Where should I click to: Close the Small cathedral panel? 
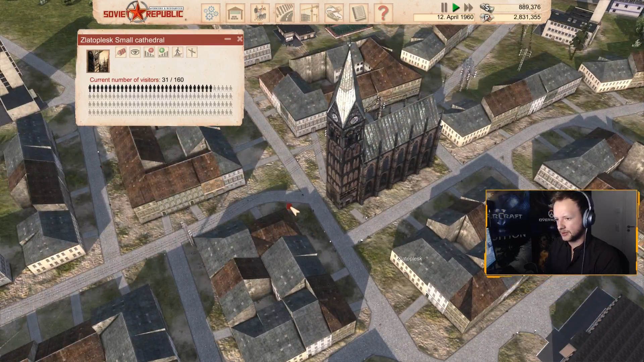coord(239,39)
